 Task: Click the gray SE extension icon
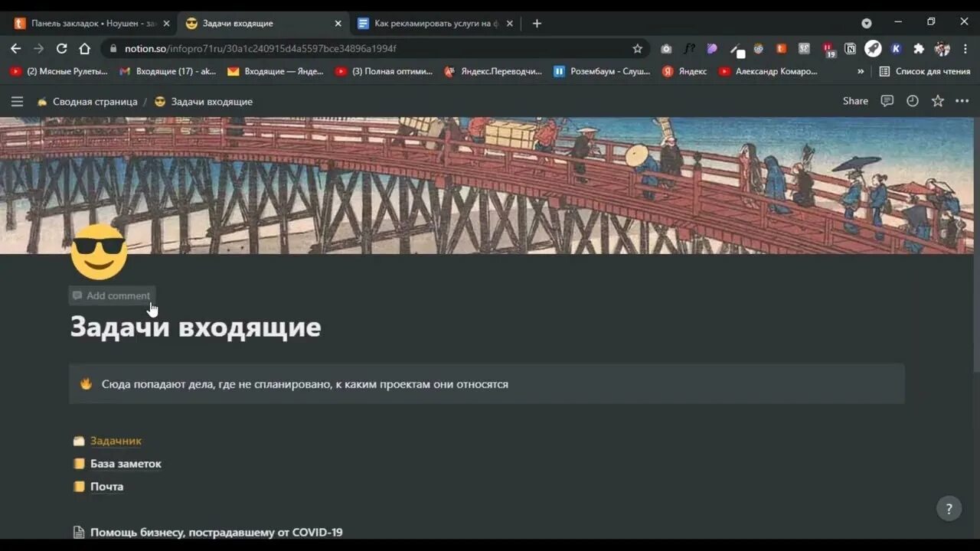tap(804, 48)
